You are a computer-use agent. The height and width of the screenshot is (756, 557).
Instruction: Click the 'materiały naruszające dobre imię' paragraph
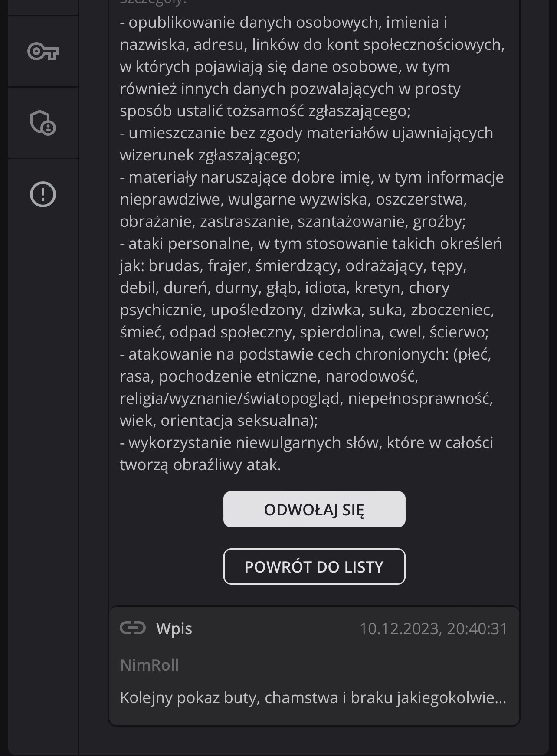pos(312,199)
